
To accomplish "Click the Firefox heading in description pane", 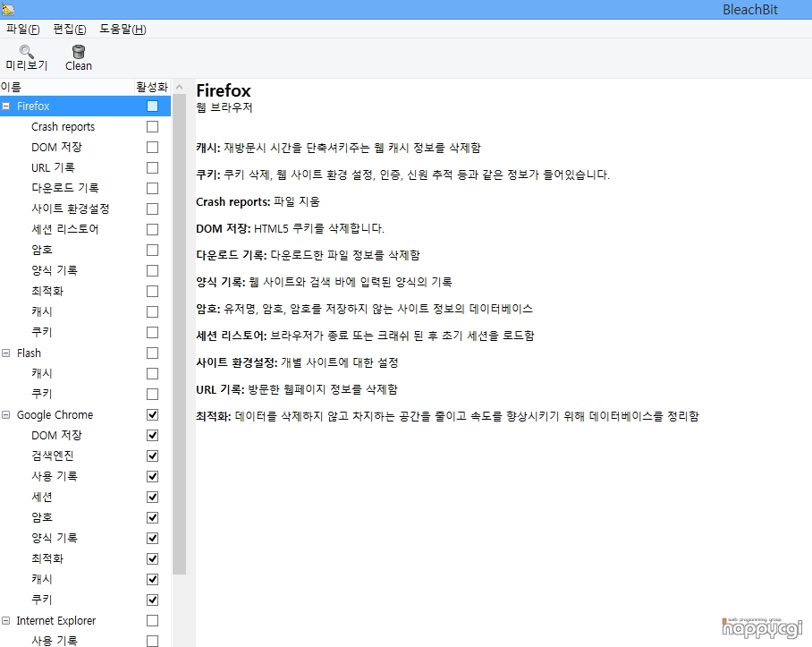I will [x=224, y=90].
